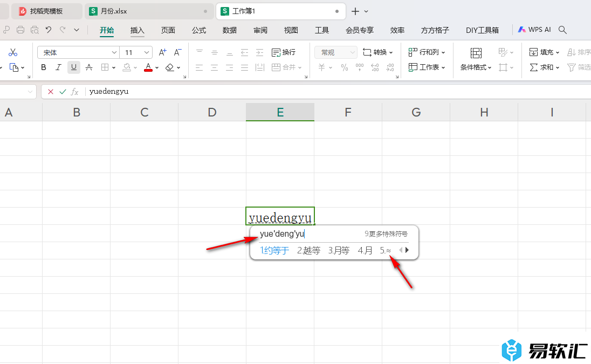Image resolution: width=591 pixels, height=364 pixels.
Task: Click the red font color swatch
Action: tap(148, 67)
